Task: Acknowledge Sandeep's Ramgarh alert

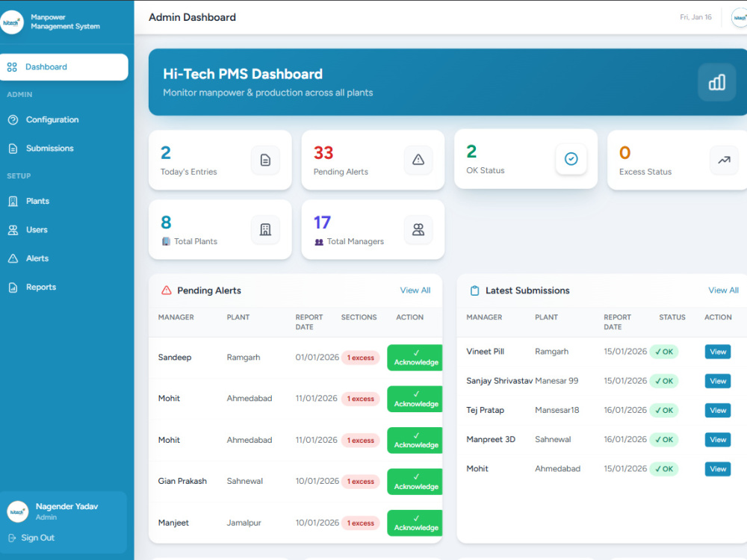Action: click(x=415, y=358)
